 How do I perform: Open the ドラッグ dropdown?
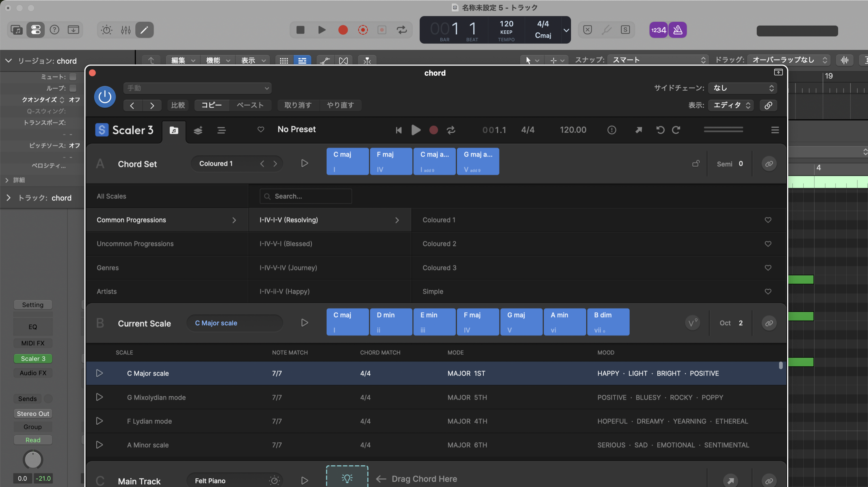788,60
